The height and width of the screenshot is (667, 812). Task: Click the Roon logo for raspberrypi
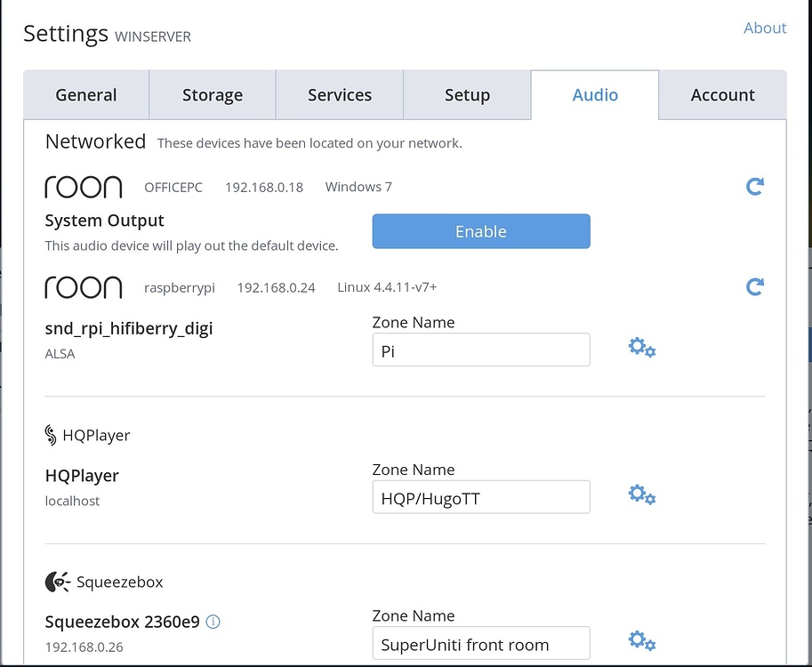coord(84,287)
